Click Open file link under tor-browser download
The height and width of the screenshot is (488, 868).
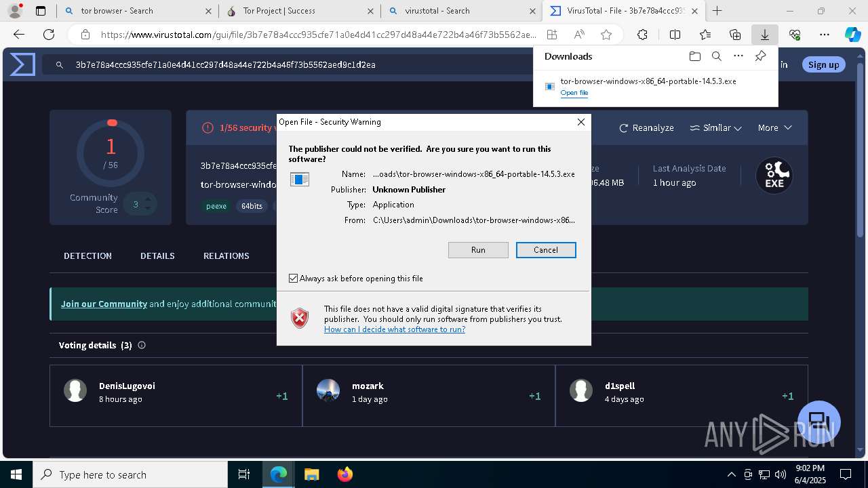tap(574, 93)
